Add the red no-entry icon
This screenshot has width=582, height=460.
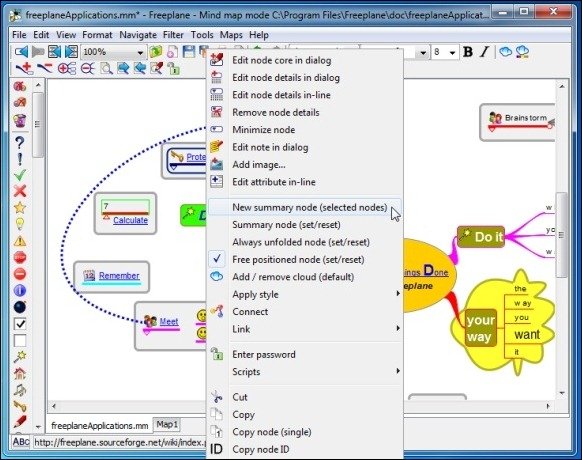point(20,274)
